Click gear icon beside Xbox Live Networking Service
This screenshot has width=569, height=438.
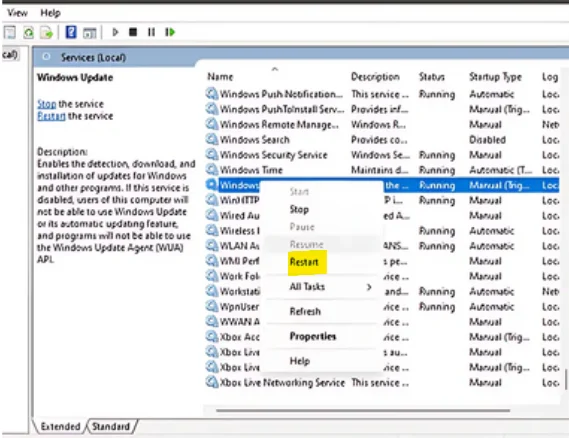point(212,382)
